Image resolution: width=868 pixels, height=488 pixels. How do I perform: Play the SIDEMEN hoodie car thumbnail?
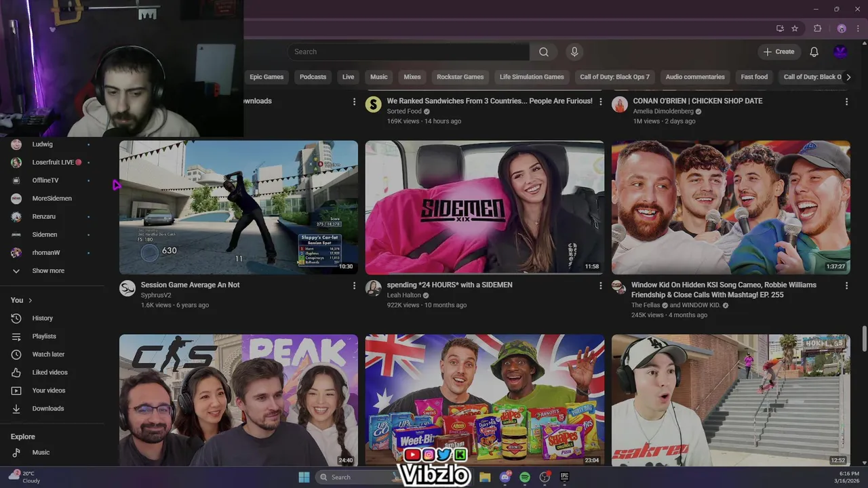pyautogui.click(x=485, y=207)
